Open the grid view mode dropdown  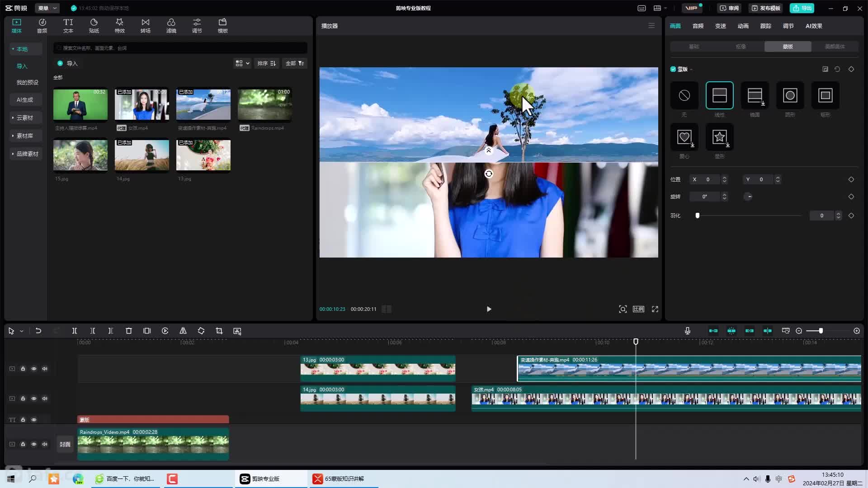(x=242, y=63)
